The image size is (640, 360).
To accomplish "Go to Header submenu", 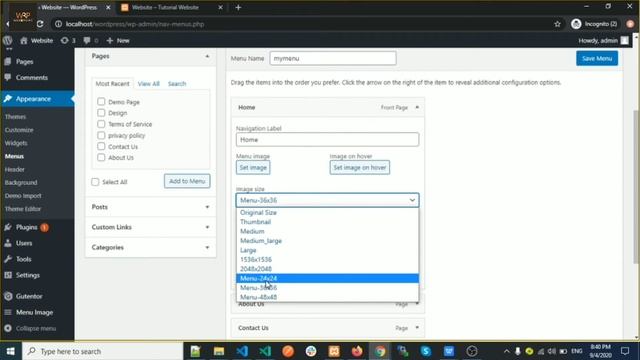I will click(x=15, y=169).
